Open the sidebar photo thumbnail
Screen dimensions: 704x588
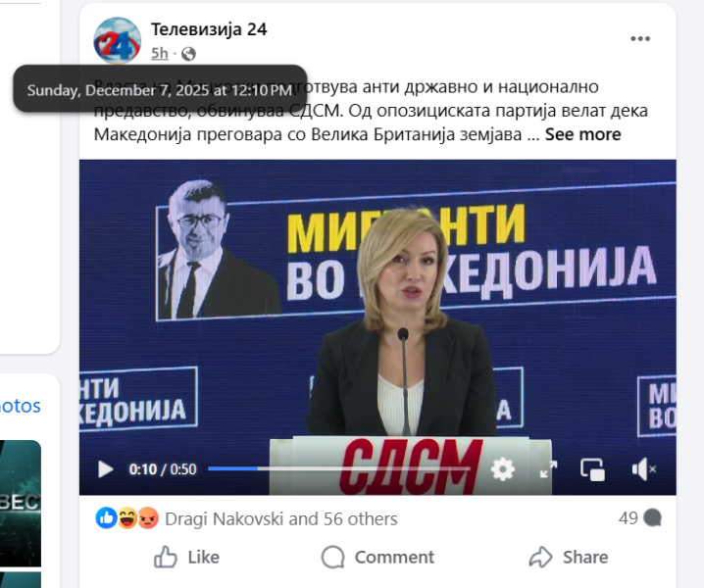pyautogui.click(x=21, y=504)
